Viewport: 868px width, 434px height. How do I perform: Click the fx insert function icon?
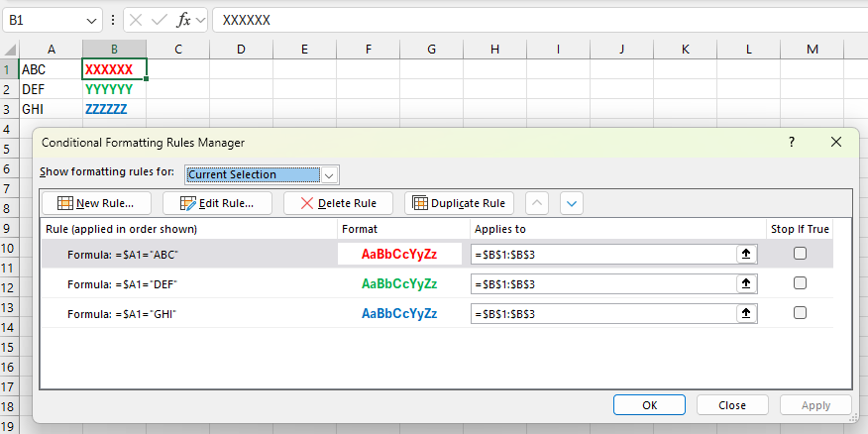coord(183,21)
